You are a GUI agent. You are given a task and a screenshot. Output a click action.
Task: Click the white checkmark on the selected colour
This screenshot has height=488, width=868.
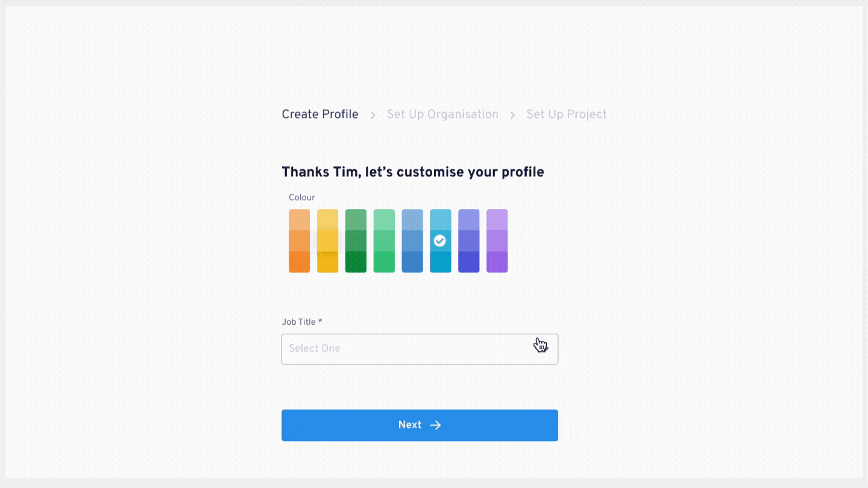(x=440, y=241)
